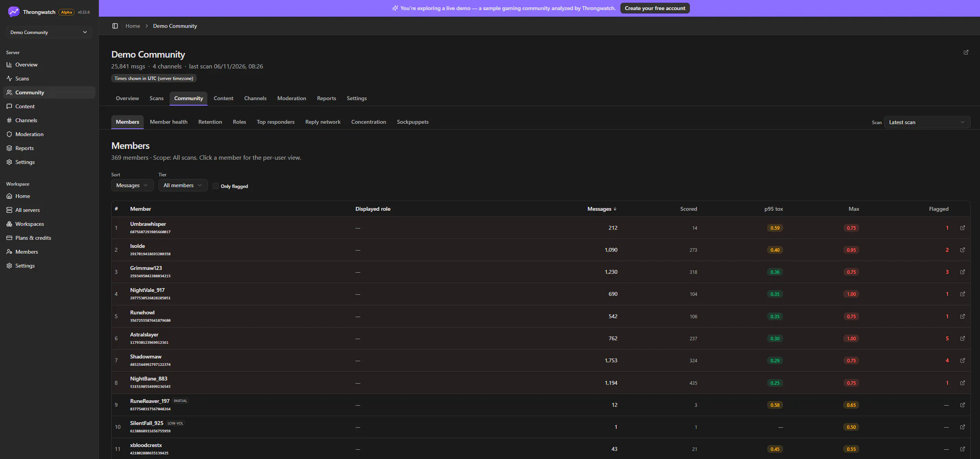This screenshot has width=980, height=459.
Task: Click the Flagged column header
Action: (938, 209)
